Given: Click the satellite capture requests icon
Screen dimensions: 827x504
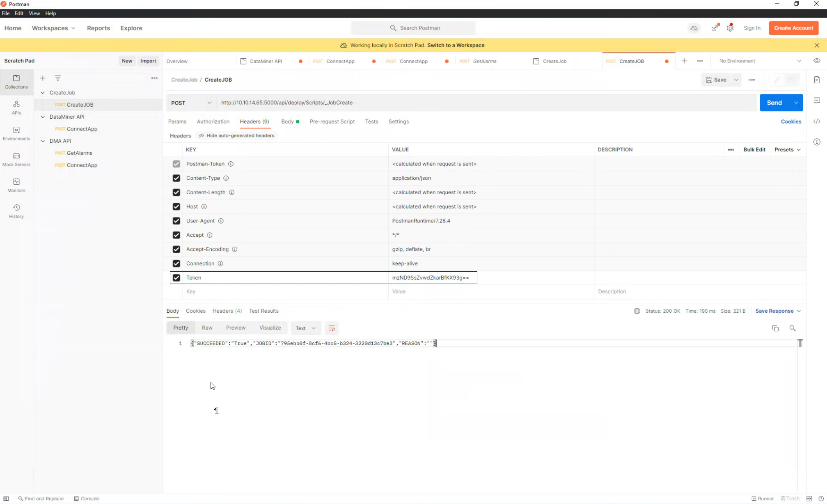Looking at the screenshot, I should pos(715,28).
